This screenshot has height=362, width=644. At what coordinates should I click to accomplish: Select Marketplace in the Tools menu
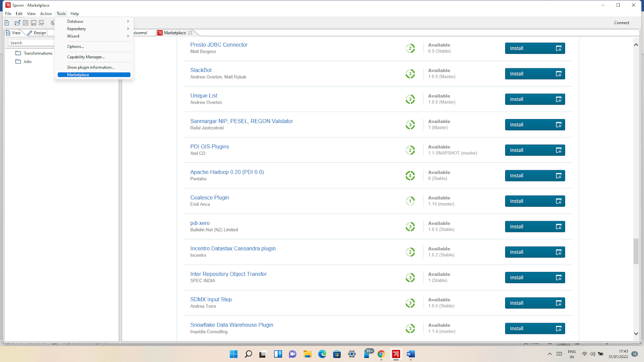tap(94, 75)
